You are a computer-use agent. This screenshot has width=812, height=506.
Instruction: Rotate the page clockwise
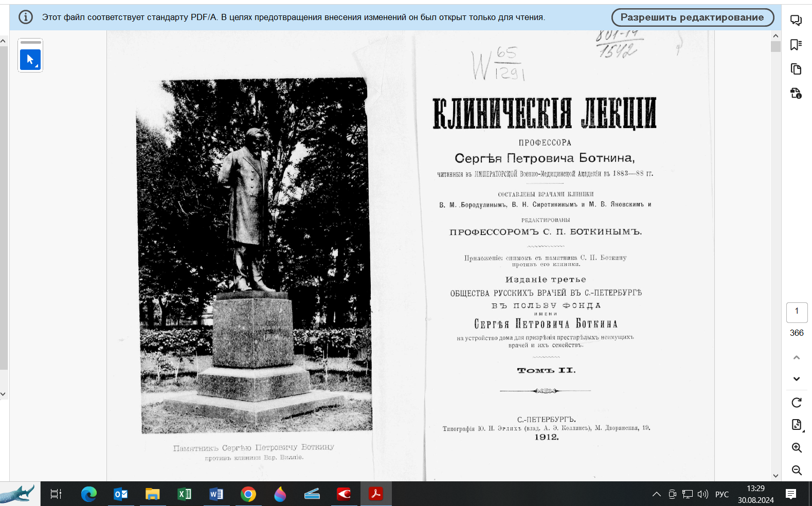(x=797, y=403)
